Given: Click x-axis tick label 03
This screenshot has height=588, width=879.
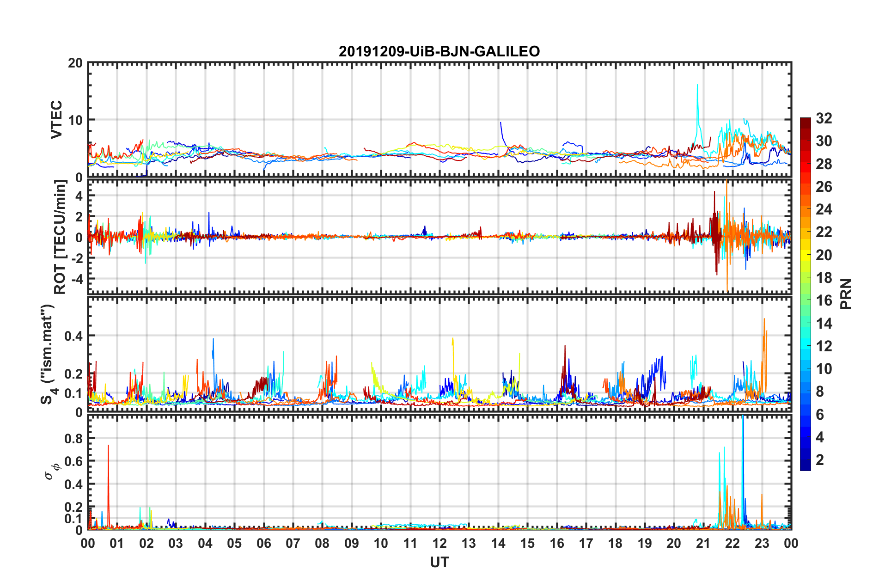Looking at the screenshot, I should pos(176,543).
